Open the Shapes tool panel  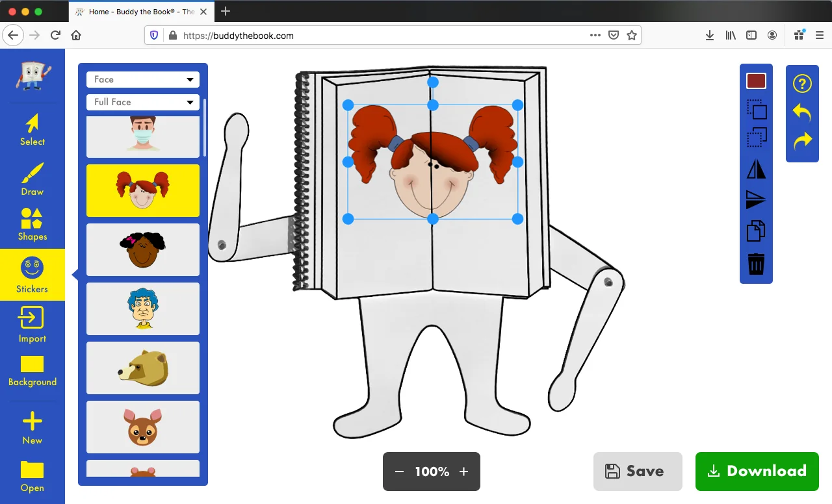[x=32, y=225]
